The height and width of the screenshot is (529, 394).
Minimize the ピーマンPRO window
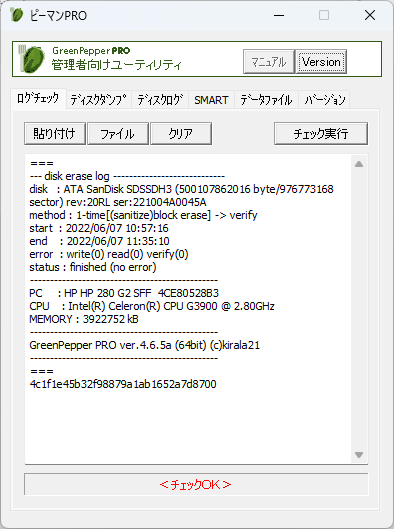click(x=279, y=15)
